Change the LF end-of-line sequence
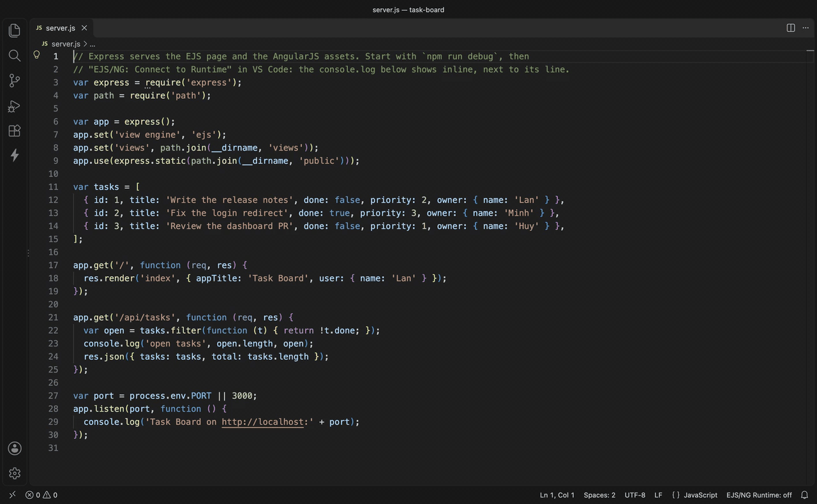The height and width of the screenshot is (504, 817). point(658,495)
